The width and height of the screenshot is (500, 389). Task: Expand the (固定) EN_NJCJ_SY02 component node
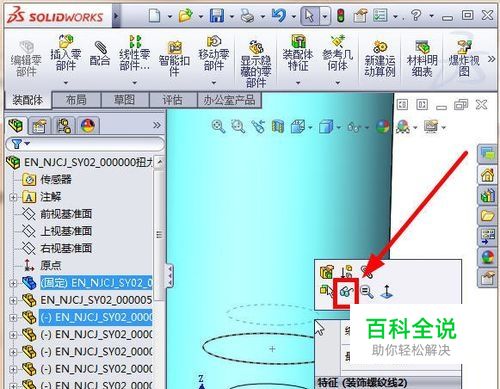13,283
